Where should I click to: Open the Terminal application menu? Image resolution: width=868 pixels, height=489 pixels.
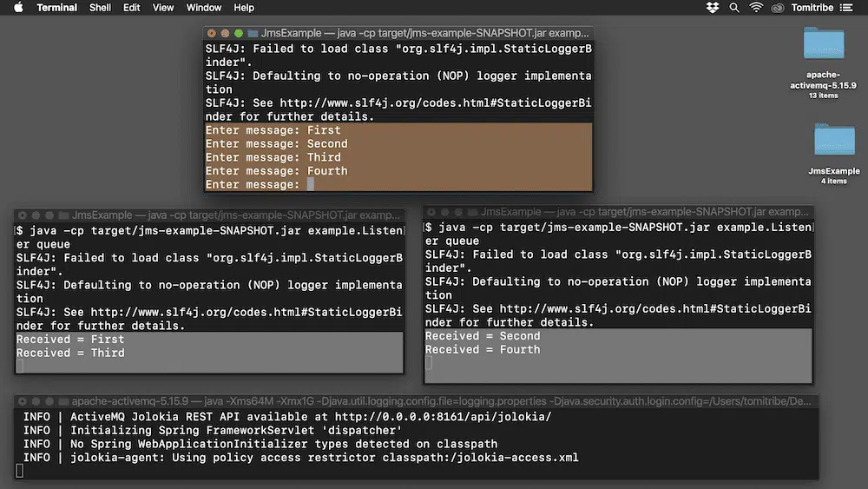tap(56, 8)
